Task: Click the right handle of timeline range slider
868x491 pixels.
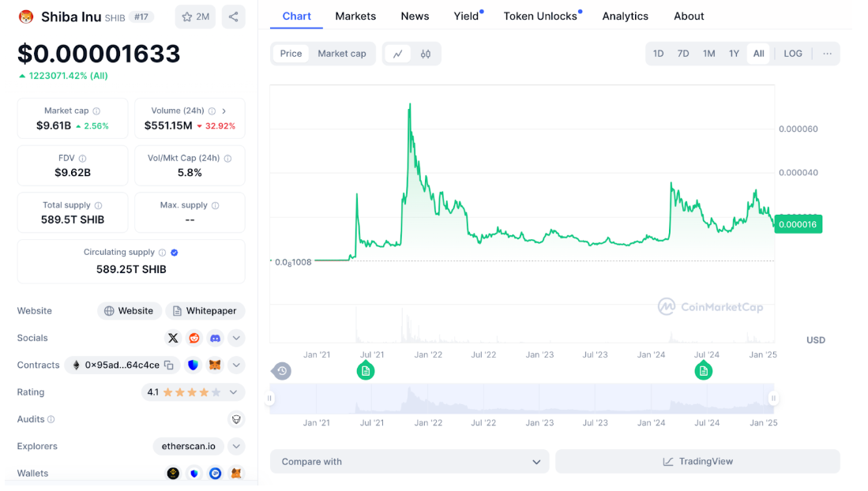Action: click(x=773, y=399)
